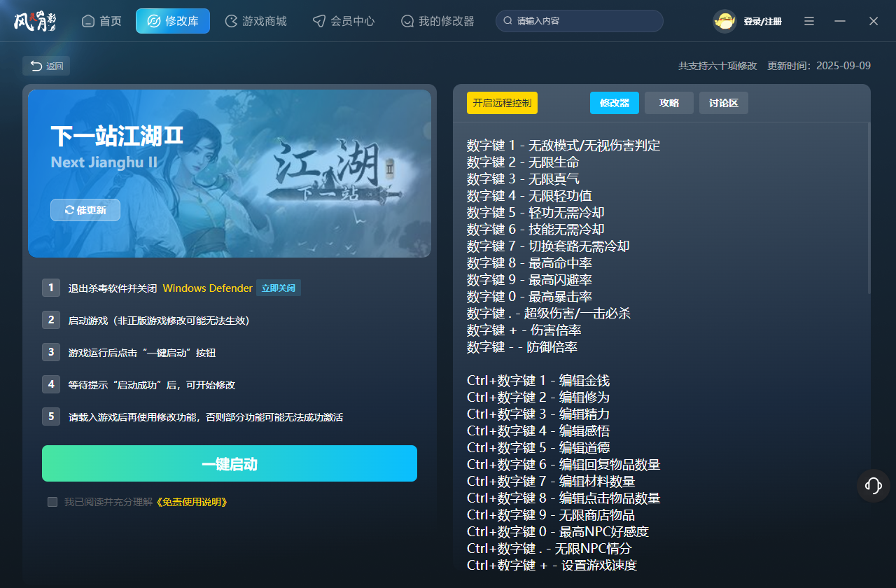Open the 首页 home page
This screenshot has width=896, height=588.
point(101,21)
